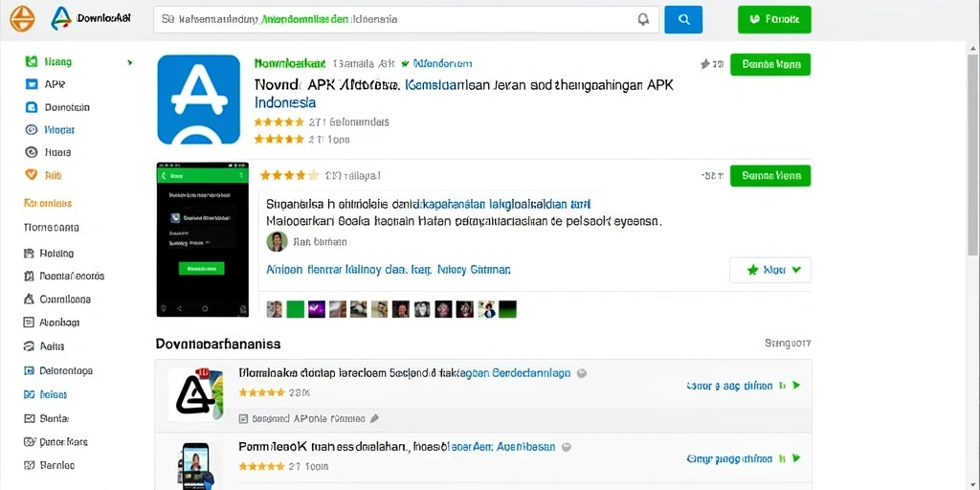Viewport: 980px width, 490px height.
Task: Select the Delorentoga sidebar icon
Action: [29, 370]
